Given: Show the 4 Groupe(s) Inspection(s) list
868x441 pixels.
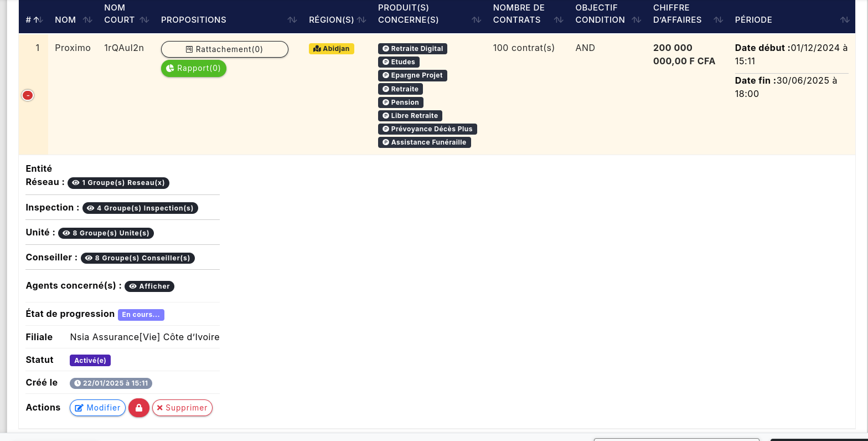Looking at the screenshot, I should [140, 208].
